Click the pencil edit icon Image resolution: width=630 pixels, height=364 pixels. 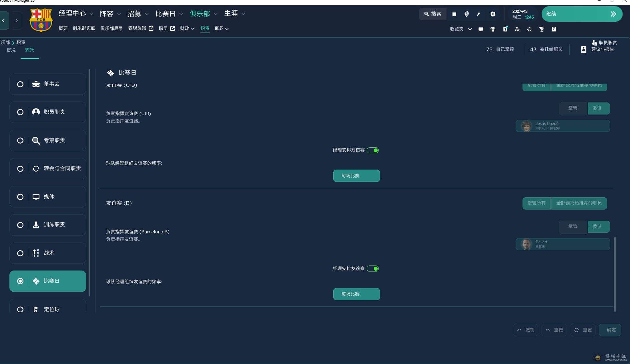pos(479,14)
